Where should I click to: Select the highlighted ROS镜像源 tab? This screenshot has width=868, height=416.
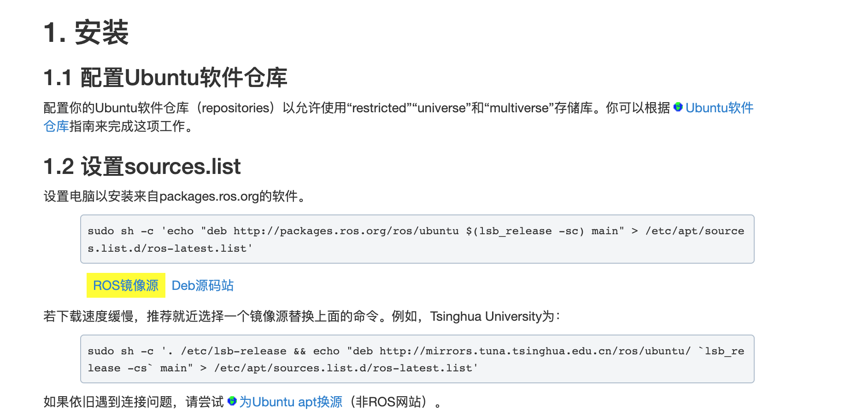click(x=126, y=286)
